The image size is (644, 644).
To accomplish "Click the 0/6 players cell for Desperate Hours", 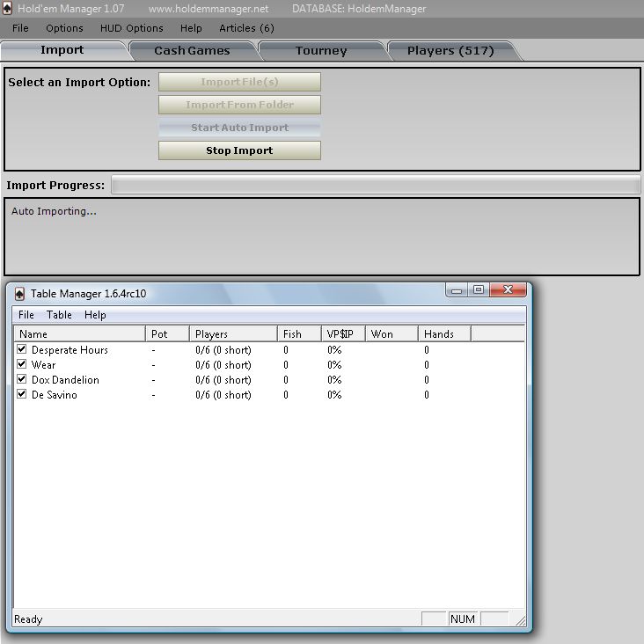I will [x=223, y=350].
